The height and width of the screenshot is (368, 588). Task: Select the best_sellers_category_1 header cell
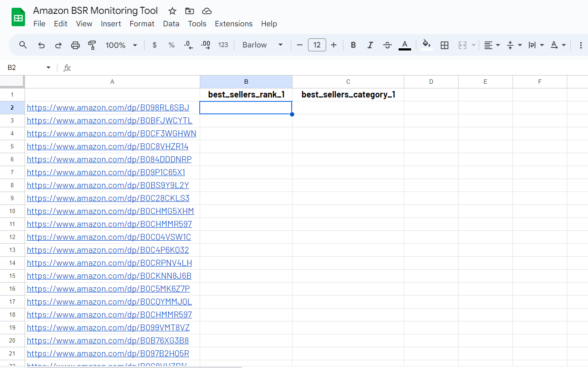pyautogui.click(x=348, y=94)
